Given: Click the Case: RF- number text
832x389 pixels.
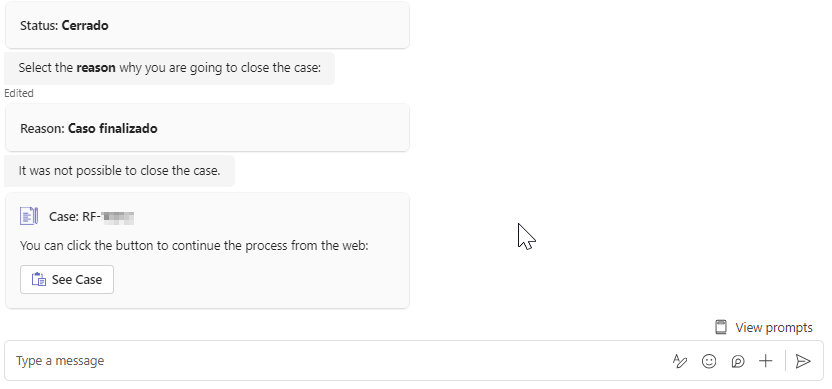Looking at the screenshot, I should pyautogui.click(x=91, y=217).
